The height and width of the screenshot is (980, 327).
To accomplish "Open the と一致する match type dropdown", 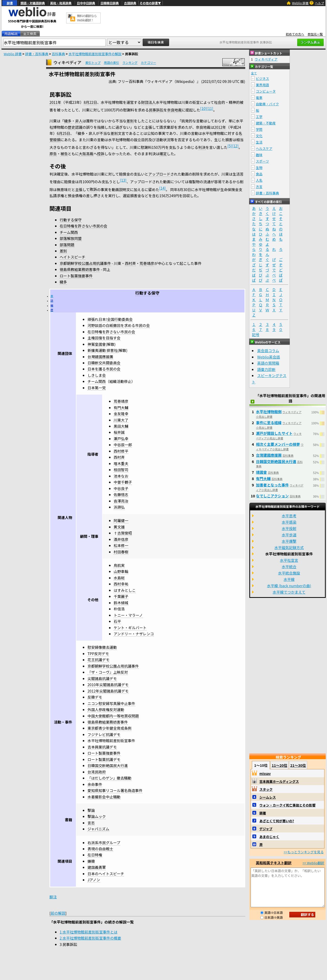I will (x=124, y=42).
